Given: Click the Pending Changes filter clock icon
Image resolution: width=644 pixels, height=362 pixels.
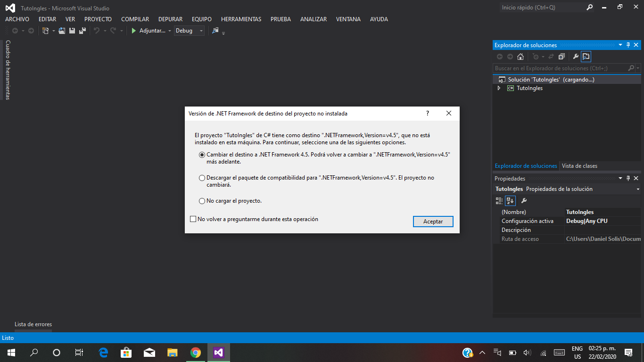Looking at the screenshot, I should pyautogui.click(x=536, y=57).
